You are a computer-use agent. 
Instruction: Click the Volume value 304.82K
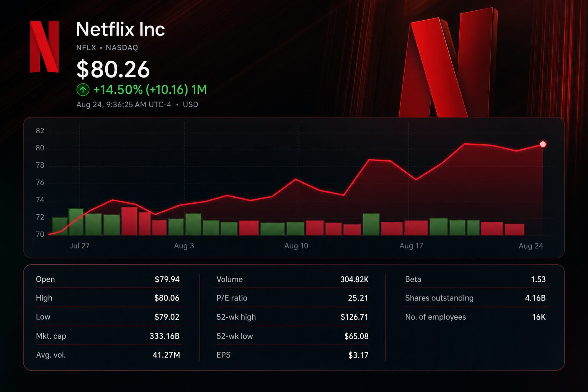[354, 279]
